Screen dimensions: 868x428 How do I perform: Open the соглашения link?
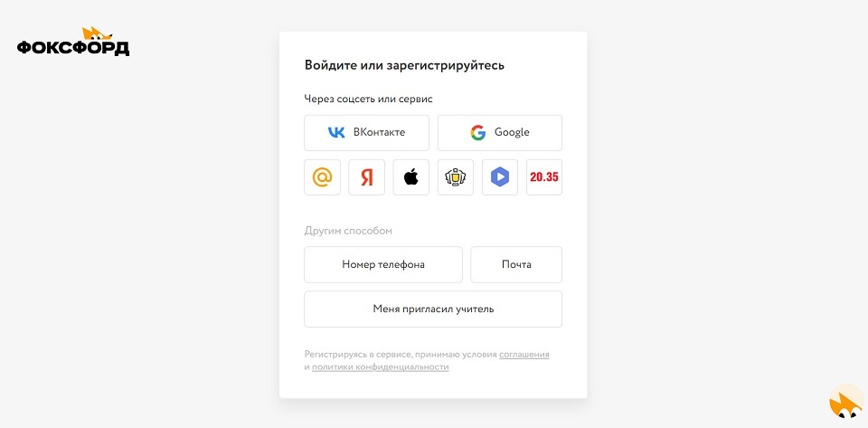point(524,355)
